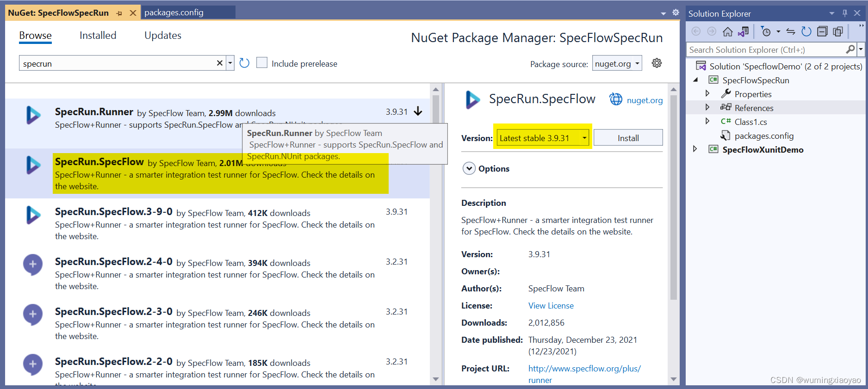This screenshot has width=868, height=389.
Task: Click the SpecRun.SpecFlow.3-9-0 package icon
Action: tap(33, 215)
